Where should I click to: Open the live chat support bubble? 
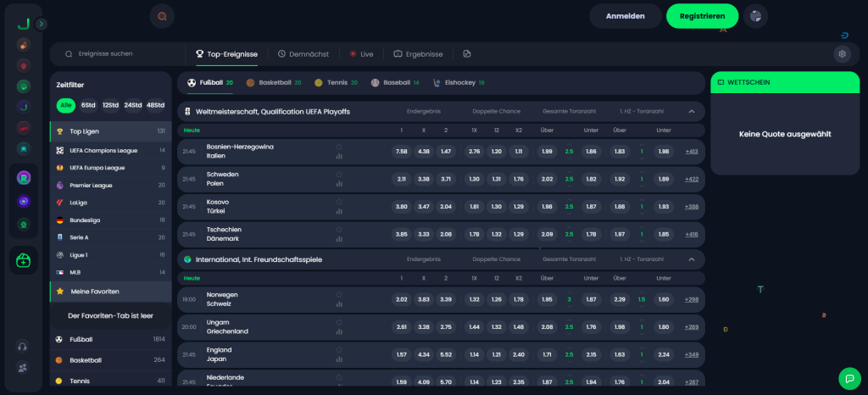click(x=849, y=378)
